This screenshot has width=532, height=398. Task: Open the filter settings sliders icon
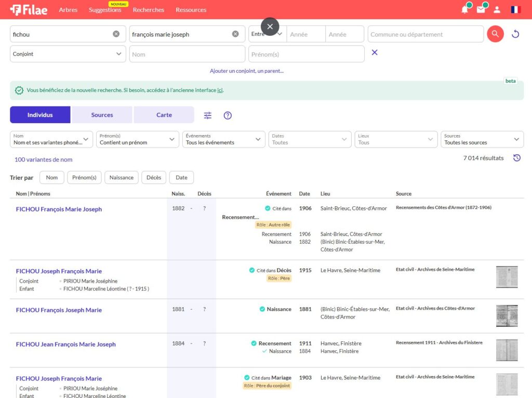click(208, 115)
